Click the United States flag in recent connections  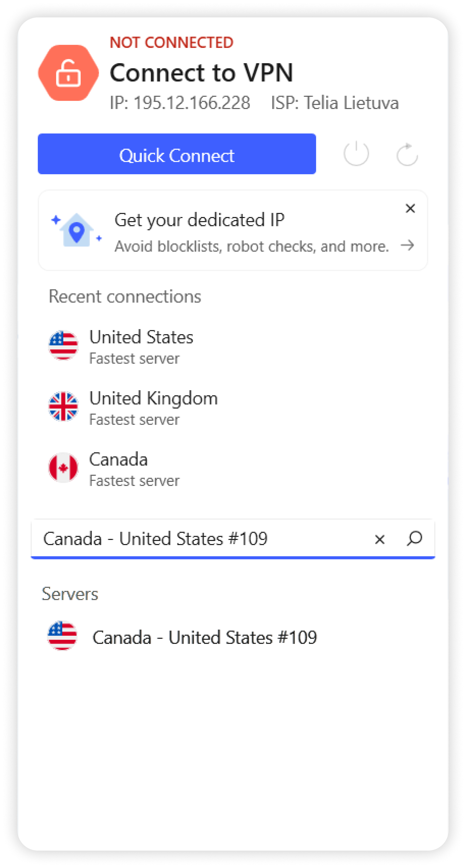63,345
